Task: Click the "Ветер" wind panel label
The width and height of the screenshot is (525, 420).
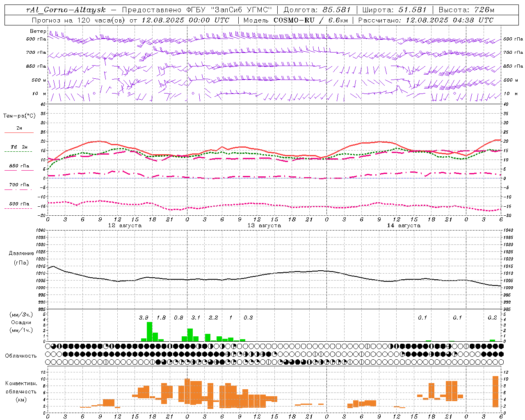Action: pos(38,31)
